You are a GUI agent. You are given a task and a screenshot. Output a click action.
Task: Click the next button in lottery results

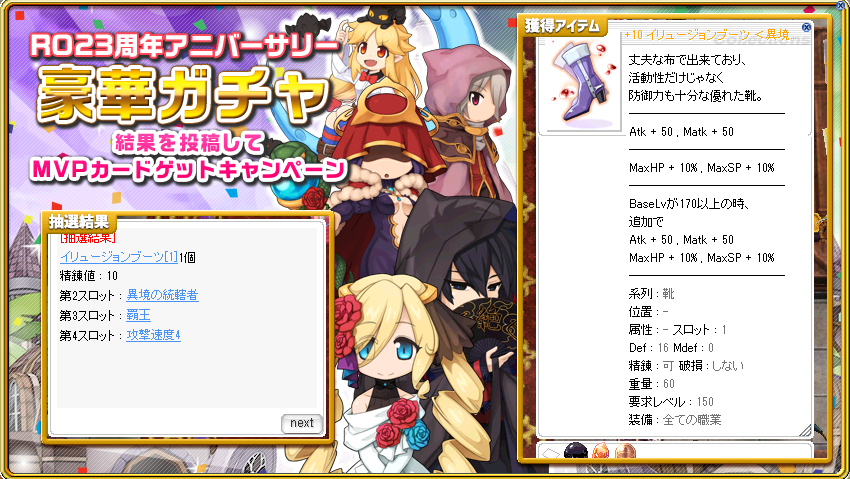(301, 423)
